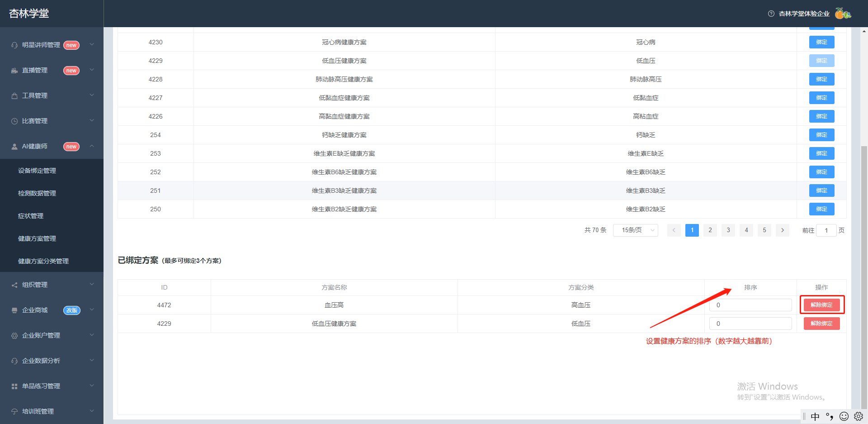Viewport: 868px width, 424px height.
Task: Click the person icon beside AI健康师
Action: click(x=14, y=147)
